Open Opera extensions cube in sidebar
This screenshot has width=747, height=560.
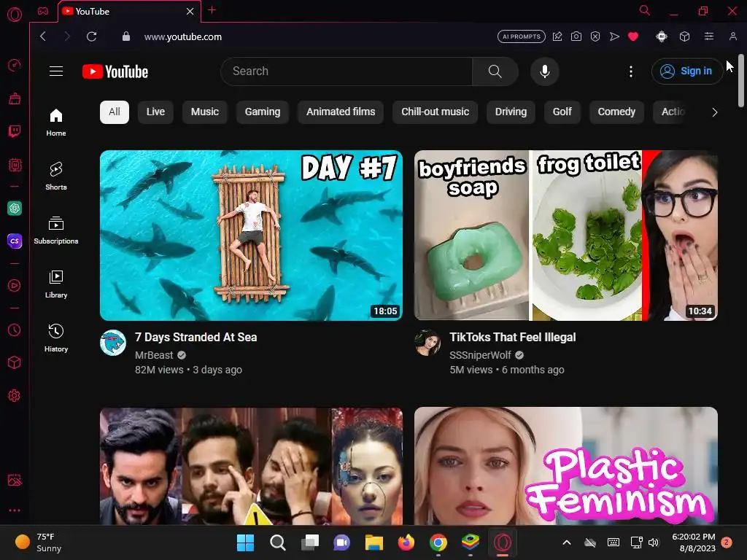15,362
